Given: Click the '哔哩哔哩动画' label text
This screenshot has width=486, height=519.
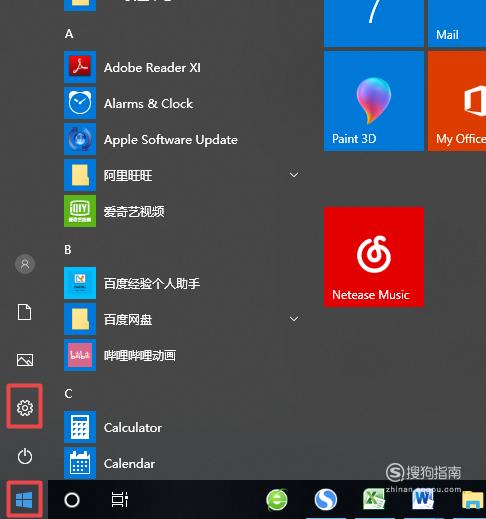Looking at the screenshot, I should (x=140, y=356).
